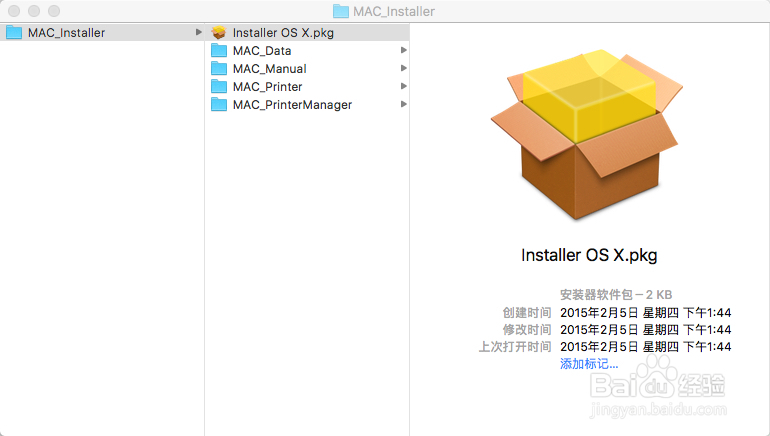
Task: Select the MAC_PrinterManager folder name
Action: (292, 105)
